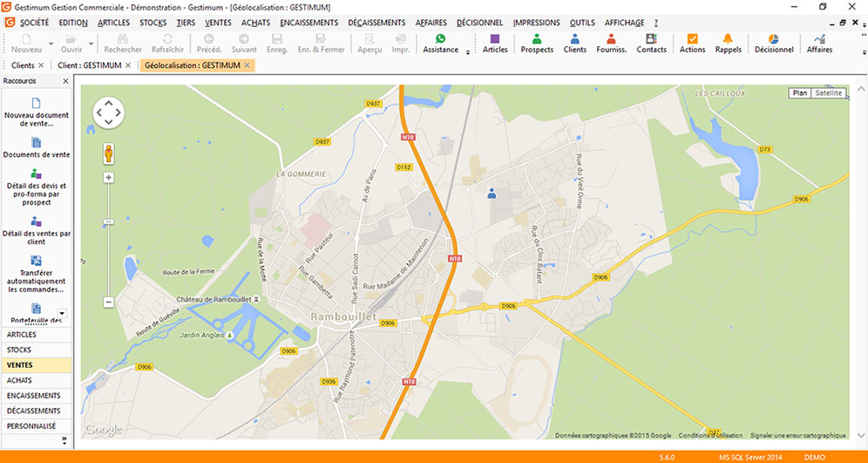Screen dimensions: 868x463
Task: Select the ACHATS navigation section
Action: point(37,380)
